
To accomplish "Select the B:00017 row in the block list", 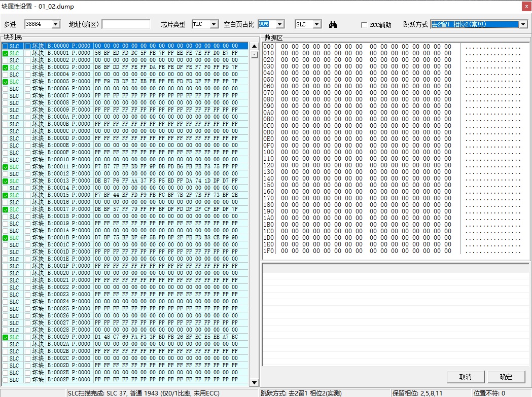I will click(125, 209).
